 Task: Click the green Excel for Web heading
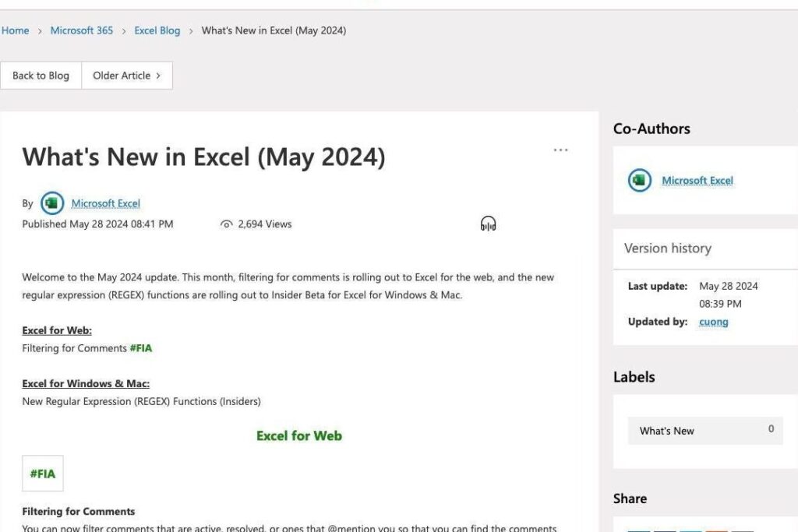point(299,436)
